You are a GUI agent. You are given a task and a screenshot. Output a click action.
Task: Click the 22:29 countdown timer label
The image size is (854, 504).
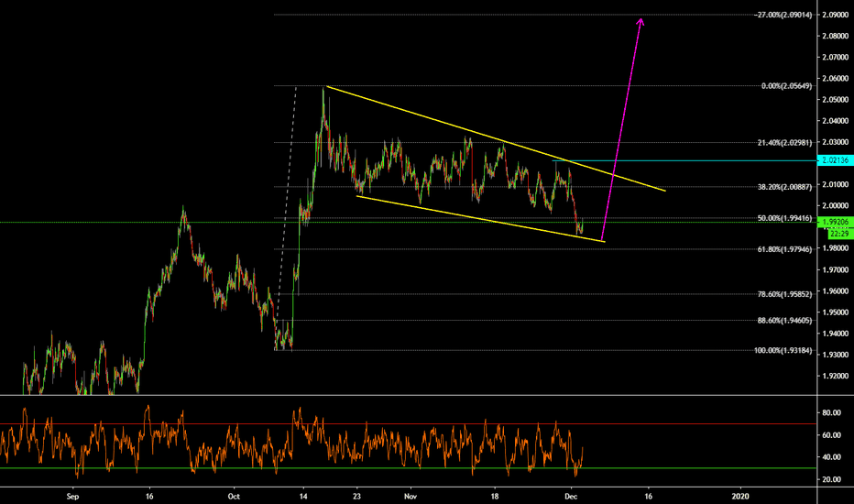click(x=837, y=232)
